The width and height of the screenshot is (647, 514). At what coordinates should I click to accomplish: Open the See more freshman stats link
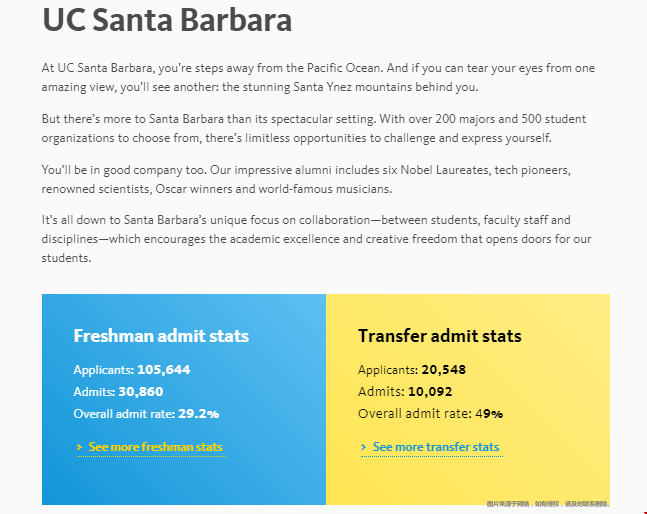tap(155, 447)
